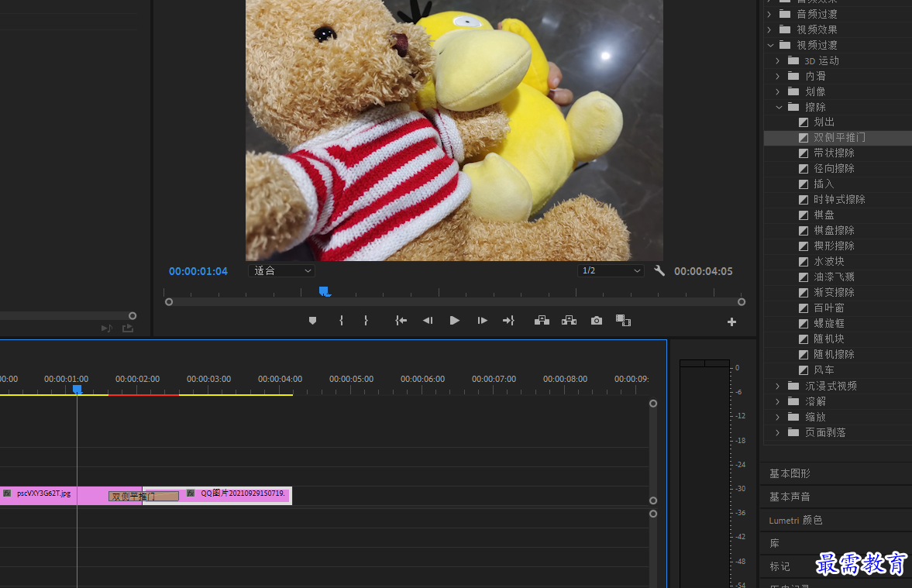The height and width of the screenshot is (588, 912).
Task: Open the comparison view
Action: point(623,321)
